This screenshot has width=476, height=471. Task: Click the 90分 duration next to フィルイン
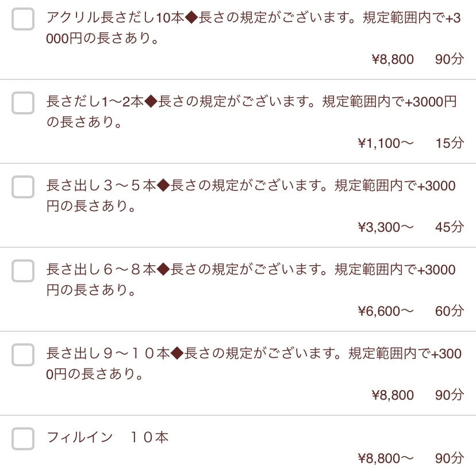click(450, 458)
